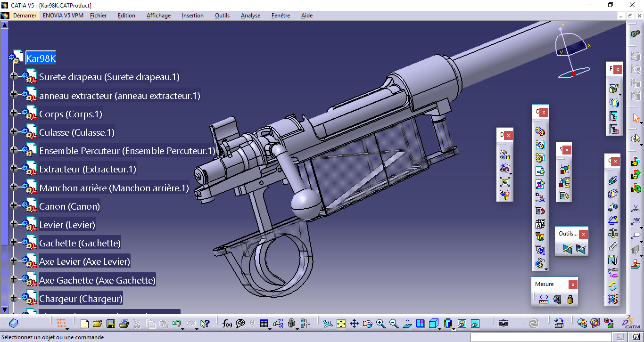
Task: Create a new document with the New icon
Action: [85, 324]
